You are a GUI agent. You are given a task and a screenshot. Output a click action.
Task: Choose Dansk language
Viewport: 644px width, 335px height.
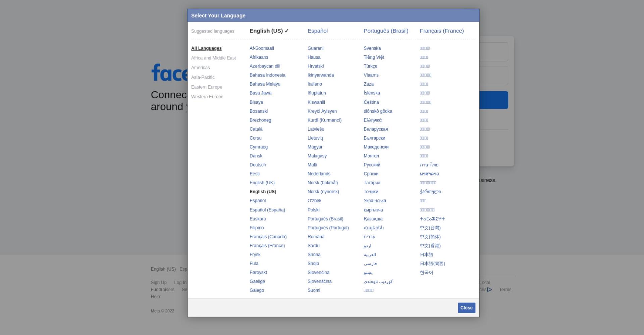pos(256,156)
